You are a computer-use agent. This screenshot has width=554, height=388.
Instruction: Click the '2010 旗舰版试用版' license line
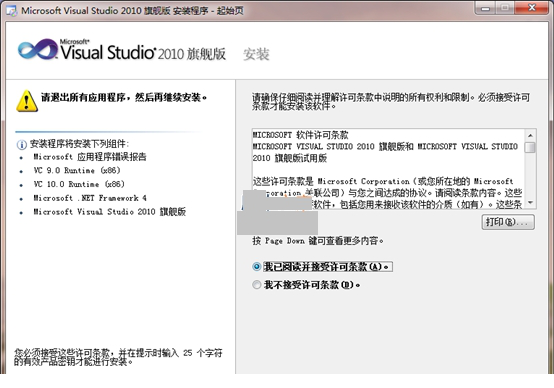(290, 158)
